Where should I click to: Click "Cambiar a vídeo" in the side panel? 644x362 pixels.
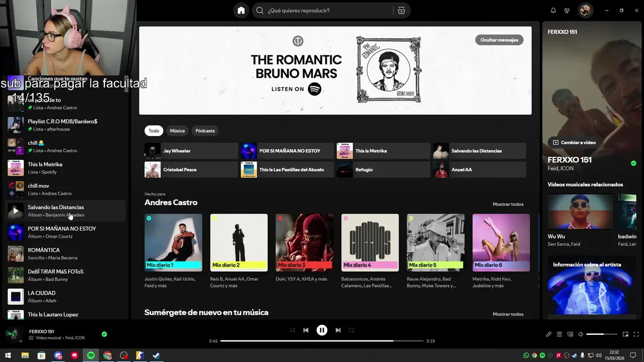[574, 142]
